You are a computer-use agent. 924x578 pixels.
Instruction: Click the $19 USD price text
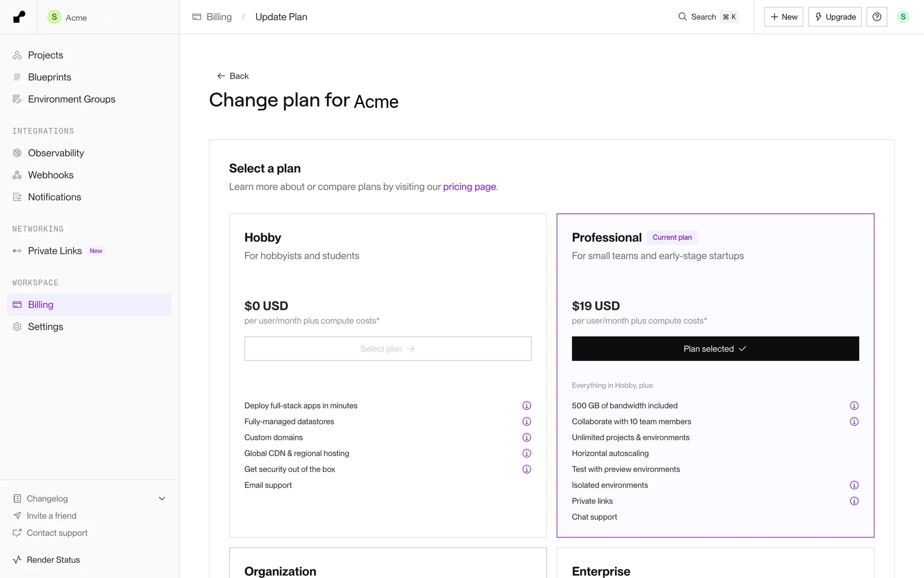click(596, 306)
